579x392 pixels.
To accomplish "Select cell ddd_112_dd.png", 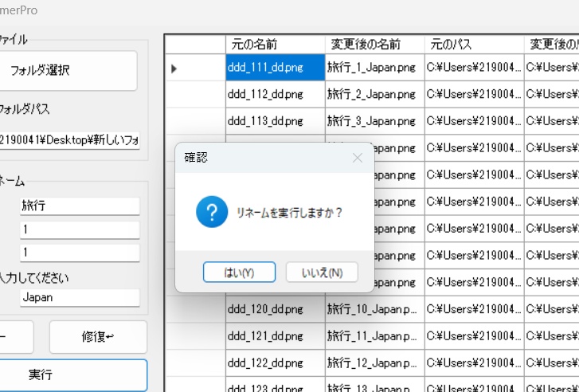I will [x=276, y=94].
